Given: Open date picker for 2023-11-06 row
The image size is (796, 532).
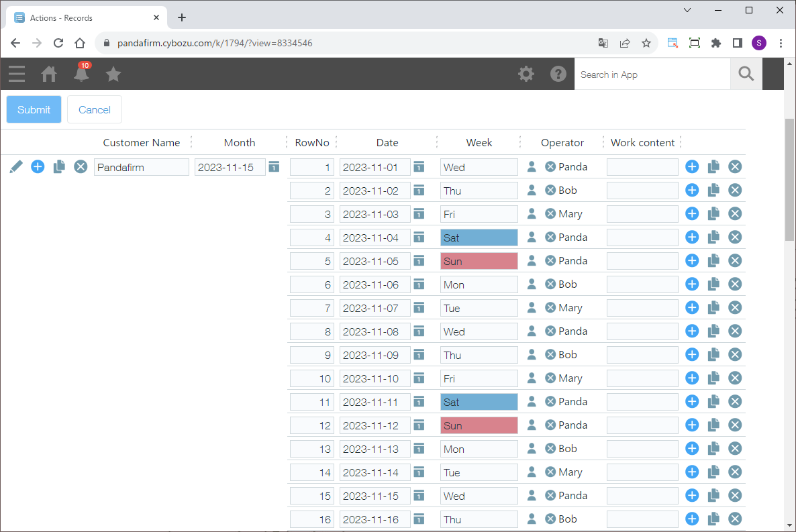Looking at the screenshot, I should click(419, 284).
